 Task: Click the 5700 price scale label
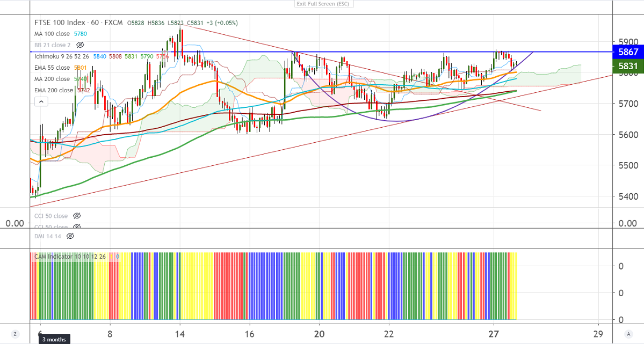pos(628,104)
